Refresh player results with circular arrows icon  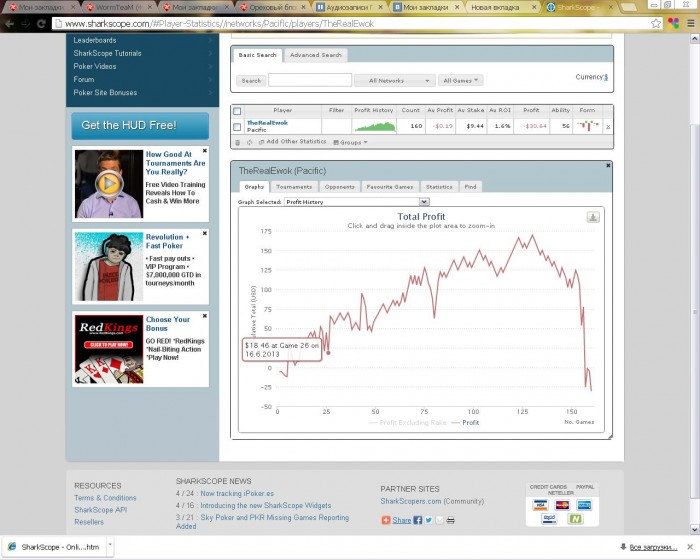(250, 142)
